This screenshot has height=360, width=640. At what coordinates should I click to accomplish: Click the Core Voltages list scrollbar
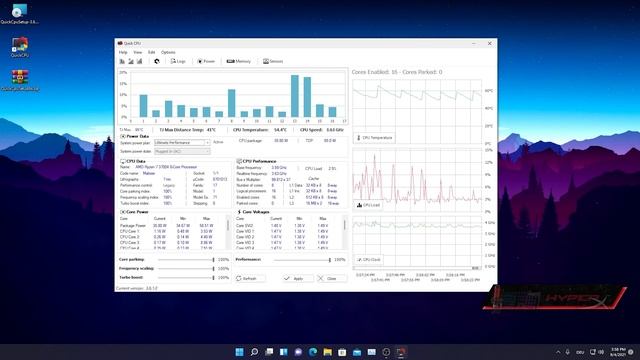point(345,232)
